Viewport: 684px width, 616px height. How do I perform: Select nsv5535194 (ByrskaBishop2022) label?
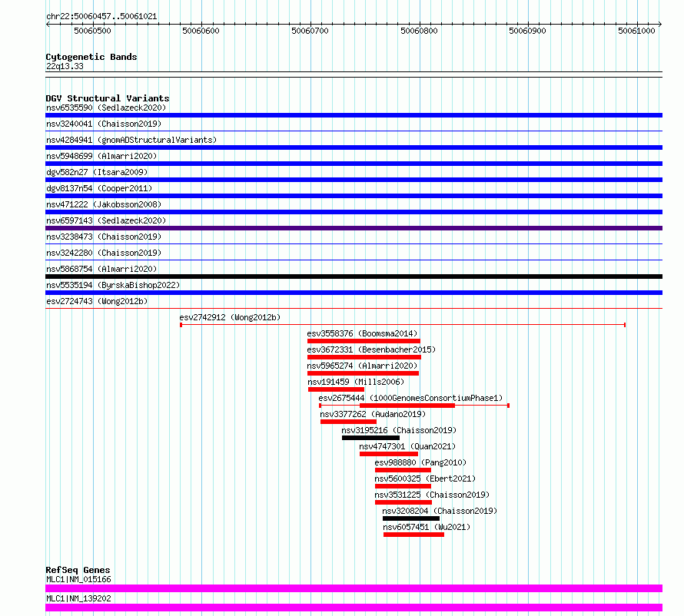coord(113,285)
